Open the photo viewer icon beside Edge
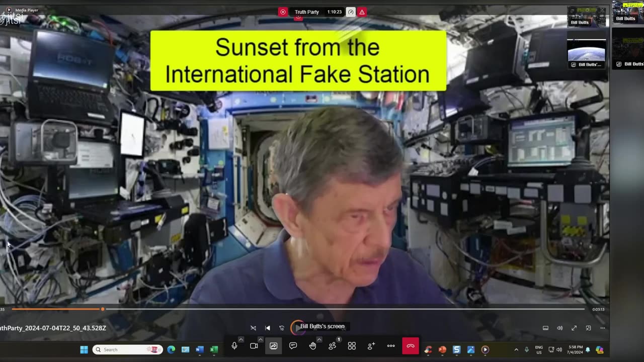Screen dimensions: 644x362 [185, 349]
